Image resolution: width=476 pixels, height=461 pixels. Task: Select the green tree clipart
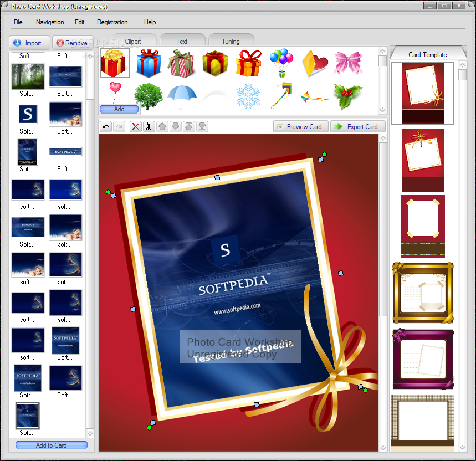point(149,96)
